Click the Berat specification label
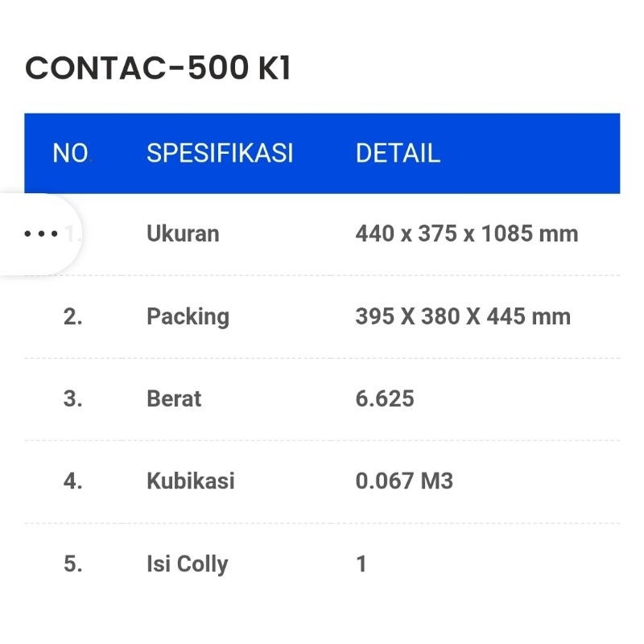644x644 pixels. [x=174, y=398]
